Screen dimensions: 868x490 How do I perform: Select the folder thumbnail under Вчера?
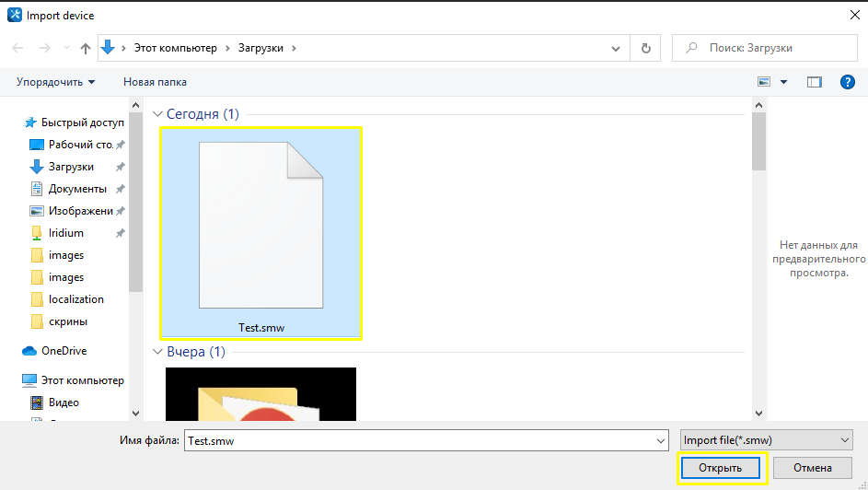pyautogui.click(x=260, y=394)
